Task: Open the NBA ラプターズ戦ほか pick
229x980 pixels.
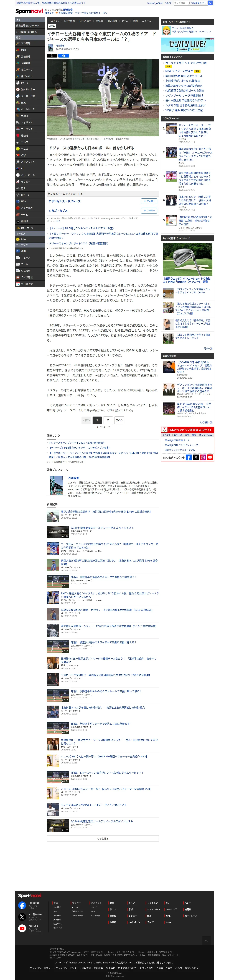Action: click(179, 71)
